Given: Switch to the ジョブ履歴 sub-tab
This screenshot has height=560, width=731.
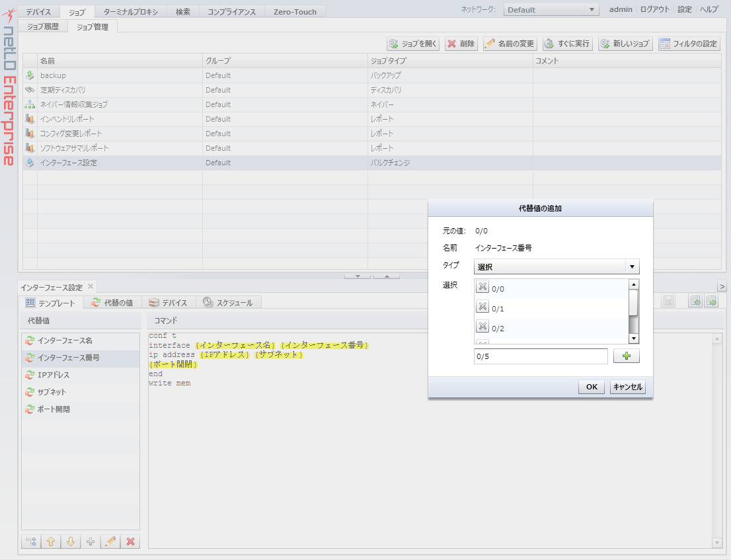Looking at the screenshot, I should (43, 26).
